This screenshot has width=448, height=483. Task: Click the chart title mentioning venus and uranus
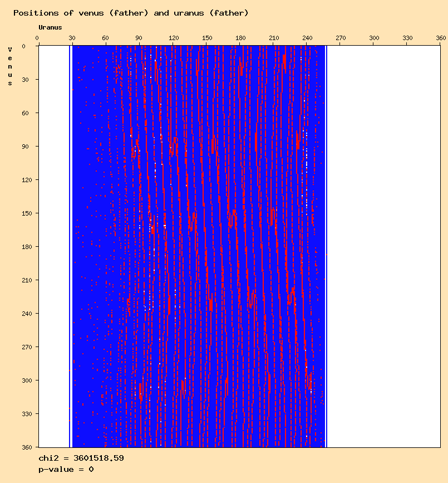(131, 13)
